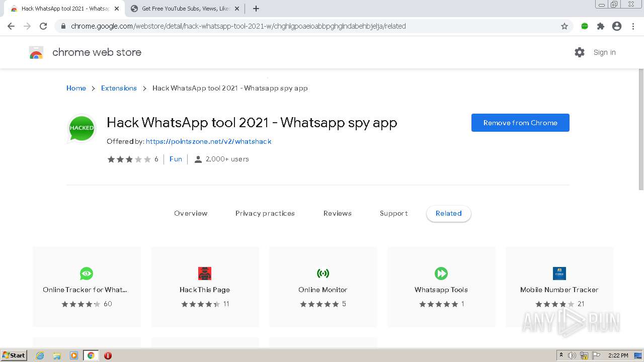The height and width of the screenshot is (362, 644).
Task: Click Remove from Chrome button
Action: pos(520,123)
